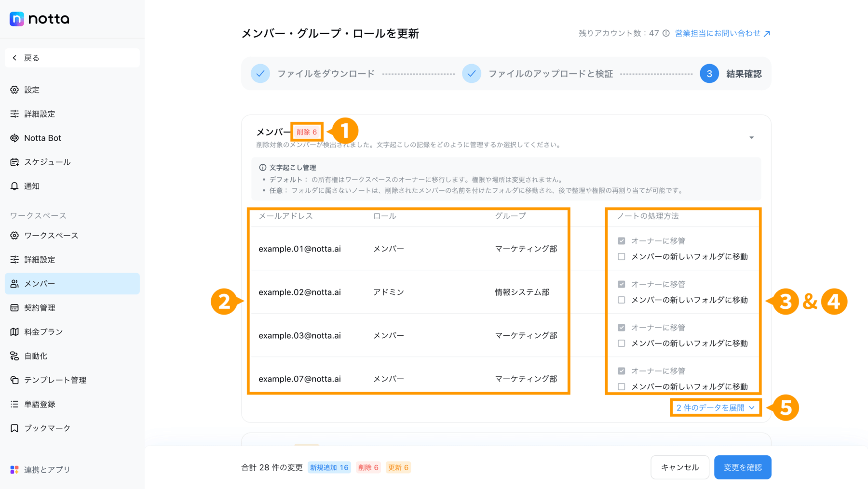Click the グループ column header
This screenshot has height=489, width=868.
click(510, 216)
